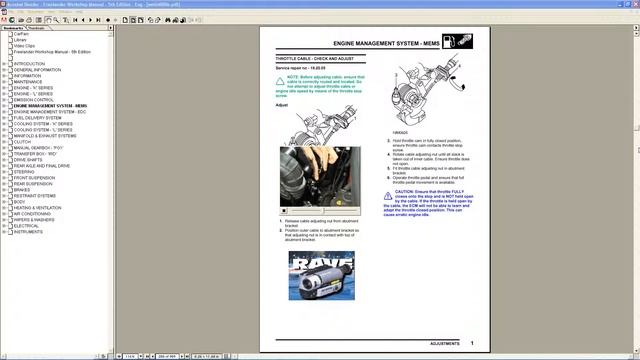Click the Print toolbar icon

(x=29, y=20)
